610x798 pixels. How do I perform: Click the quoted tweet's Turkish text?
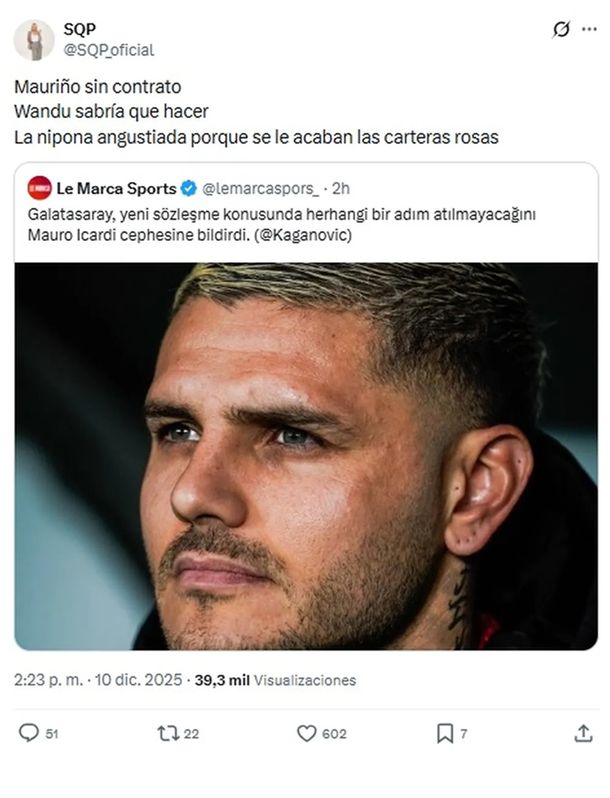281,224
